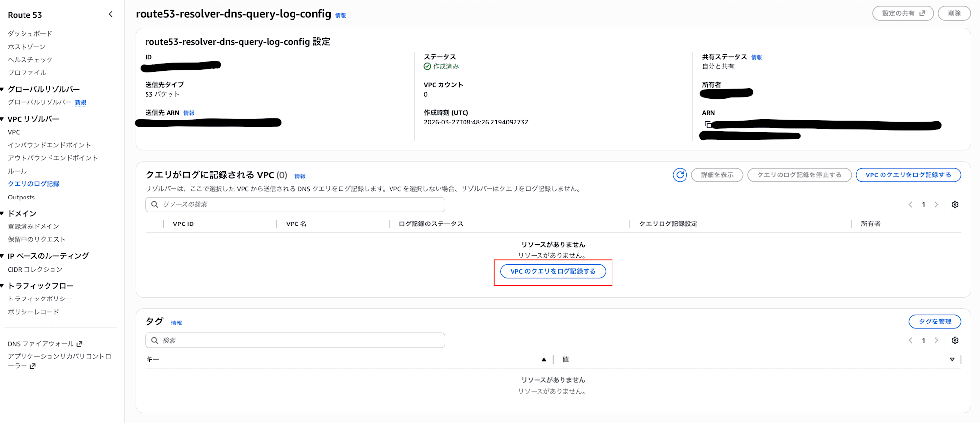This screenshot has height=423, width=980.
Task: Click the タグを管理 button
Action: (935, 322)
